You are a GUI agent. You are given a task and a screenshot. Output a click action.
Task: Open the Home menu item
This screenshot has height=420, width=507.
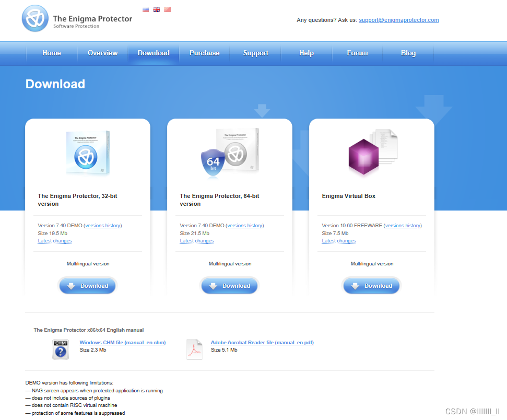point(52,53)
